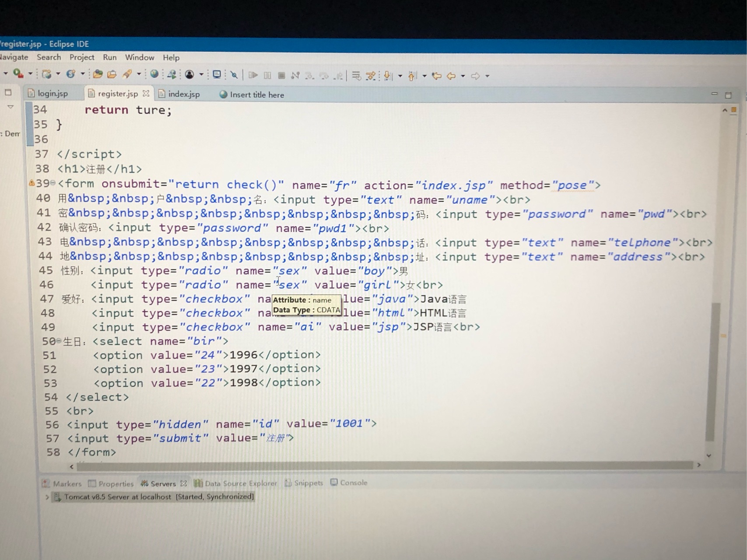
Task: Open the Previous Annotation dropdown arrow
Action: coord(424,76)
